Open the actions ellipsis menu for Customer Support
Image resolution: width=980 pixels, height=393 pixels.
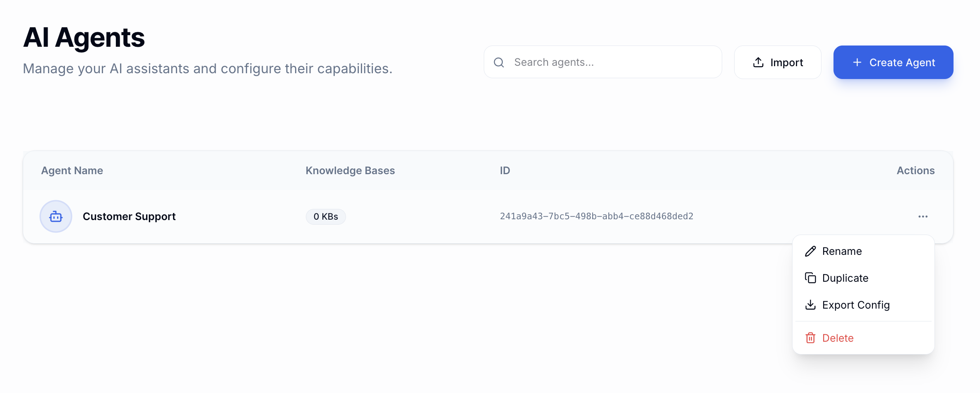tap(922, 216)
